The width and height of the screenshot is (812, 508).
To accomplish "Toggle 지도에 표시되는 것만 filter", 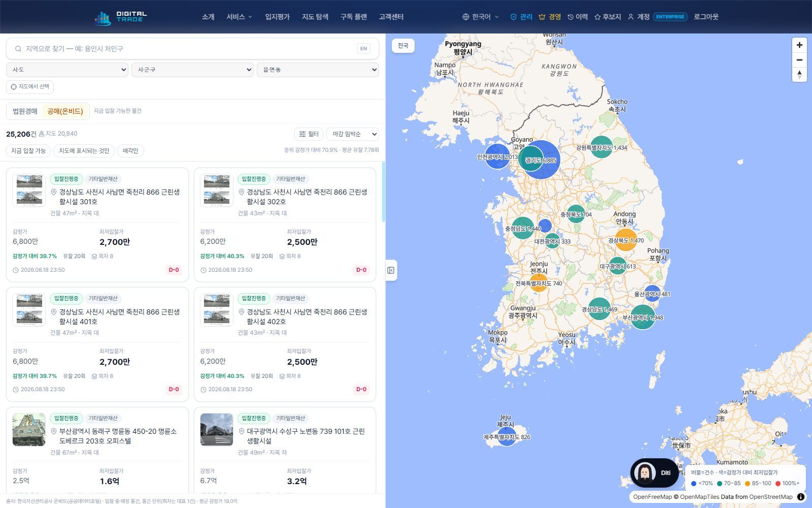I will pos(84,151).
